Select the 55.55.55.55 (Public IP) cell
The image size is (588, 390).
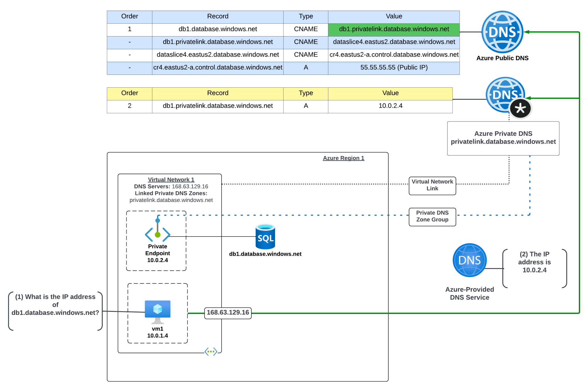point(394,68)
